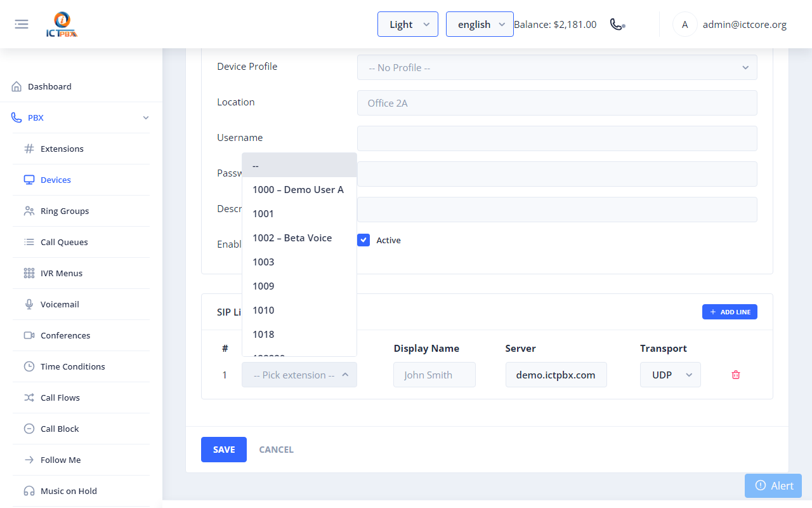Collapse the PBX menu chevron
The height and width of the screenshot is (508, 812).
(x=146, y=118)
